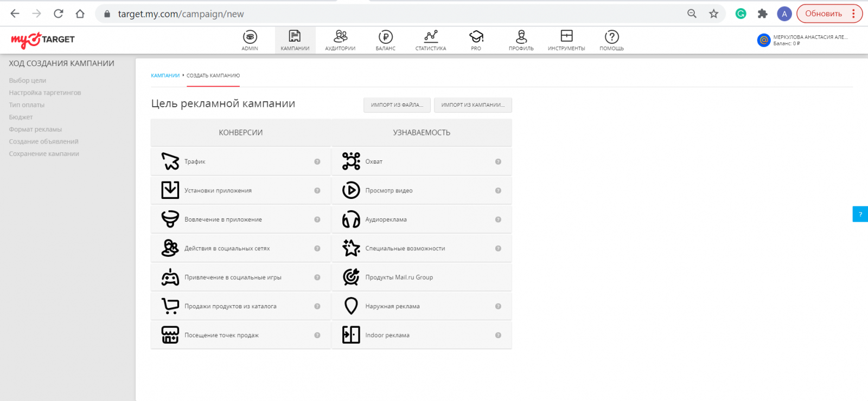Click the account avatar next to Меркулова Анастасия
This screenshot has height=401, width=868.
coord(764,40)
